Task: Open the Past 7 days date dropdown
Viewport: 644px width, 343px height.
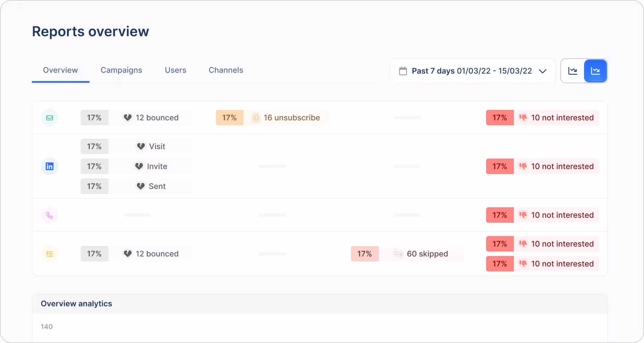Action: point(472,71)
